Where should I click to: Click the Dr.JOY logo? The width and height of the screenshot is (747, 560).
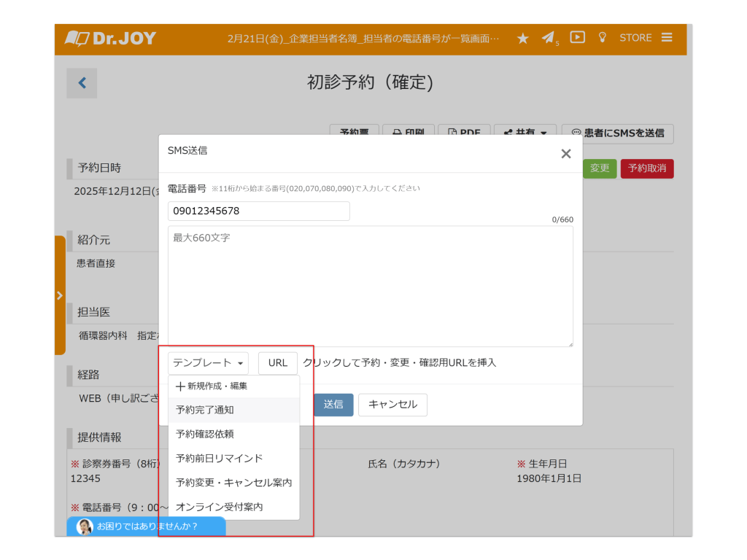(x=111, y=39)
